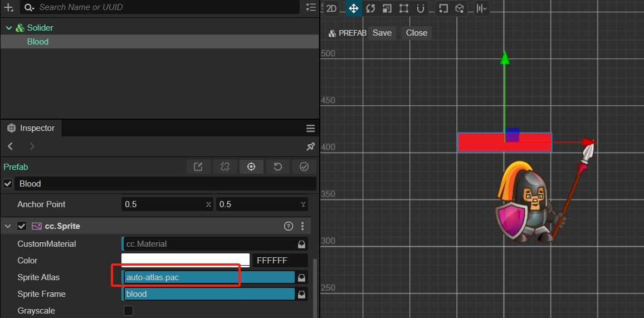The width and height of the screenshot is (644, 318).
Task: Locate the prefab asset target icon
Action: point(251,167)
